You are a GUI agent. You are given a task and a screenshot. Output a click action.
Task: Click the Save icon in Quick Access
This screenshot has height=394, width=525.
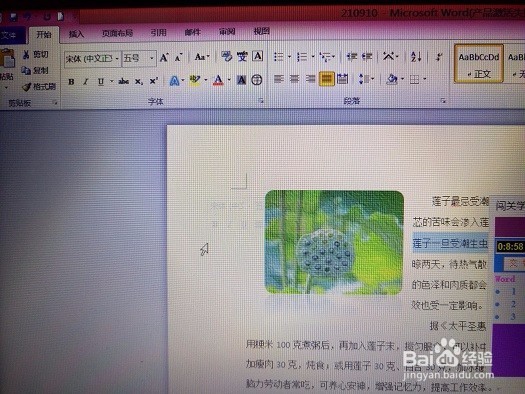13,16
